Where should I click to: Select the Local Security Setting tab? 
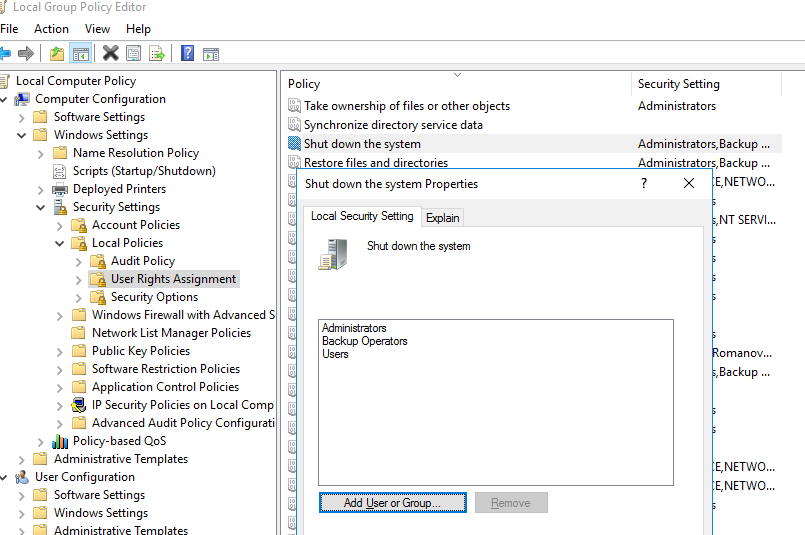[362, 216]
